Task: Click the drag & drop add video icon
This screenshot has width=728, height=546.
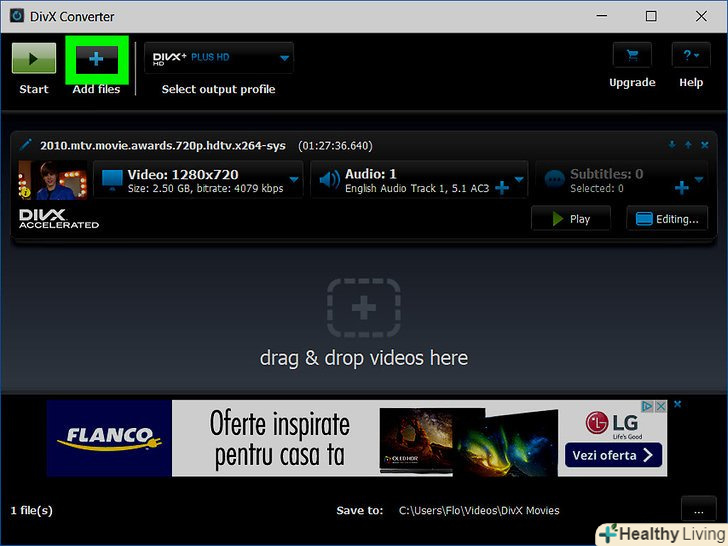Action: [x=364, y=307]
